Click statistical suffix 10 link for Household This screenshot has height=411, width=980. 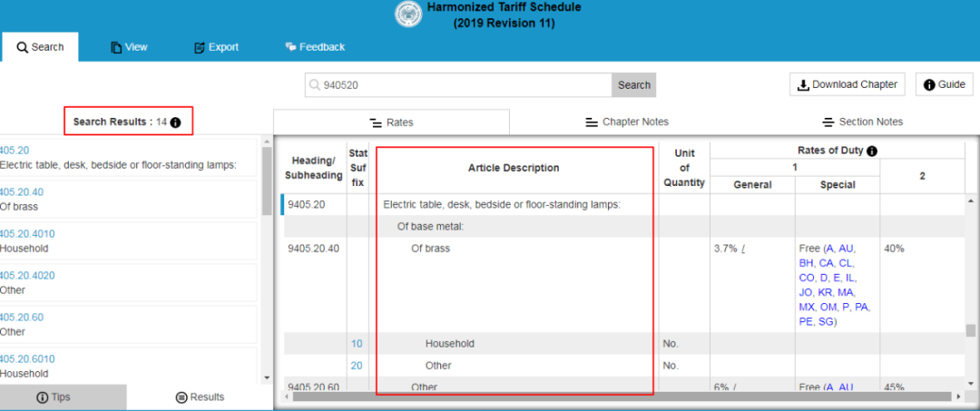(357, 344)
